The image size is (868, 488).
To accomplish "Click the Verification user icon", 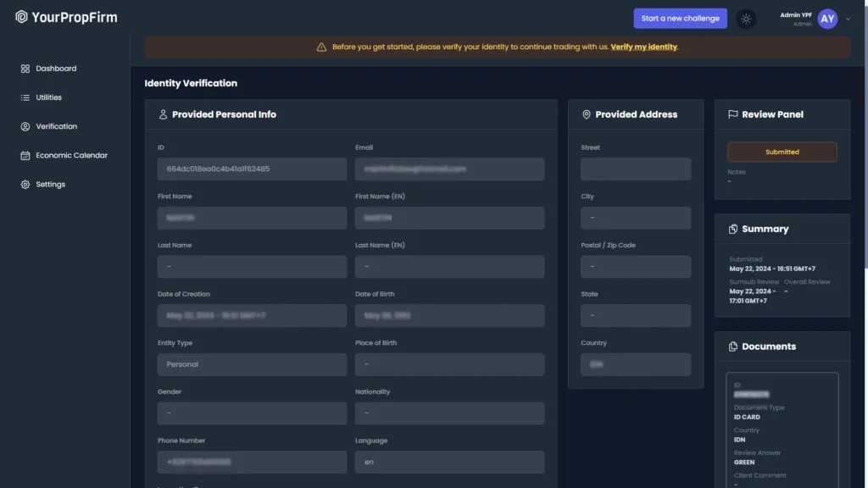I will (25, 126).
